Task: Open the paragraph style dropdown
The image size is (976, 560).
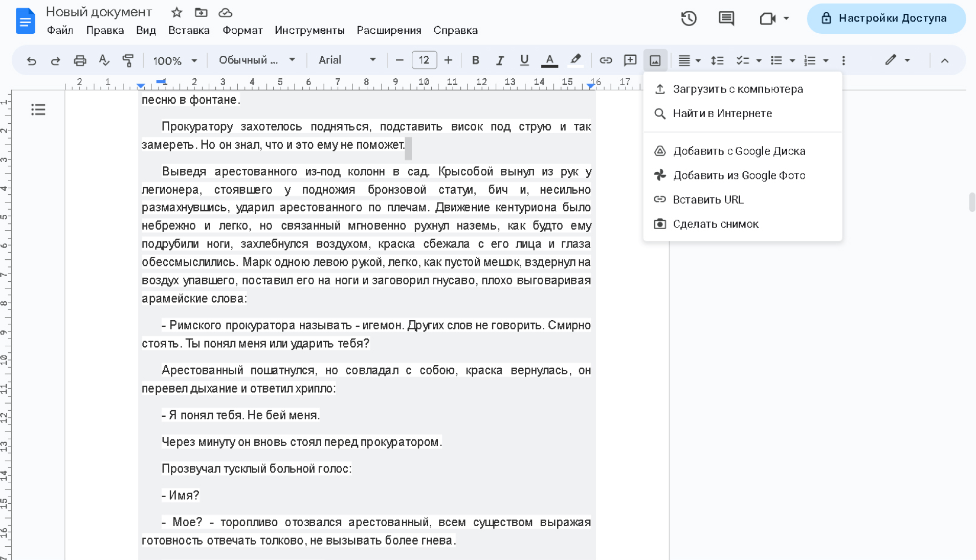Action: [x=257, y=60]
